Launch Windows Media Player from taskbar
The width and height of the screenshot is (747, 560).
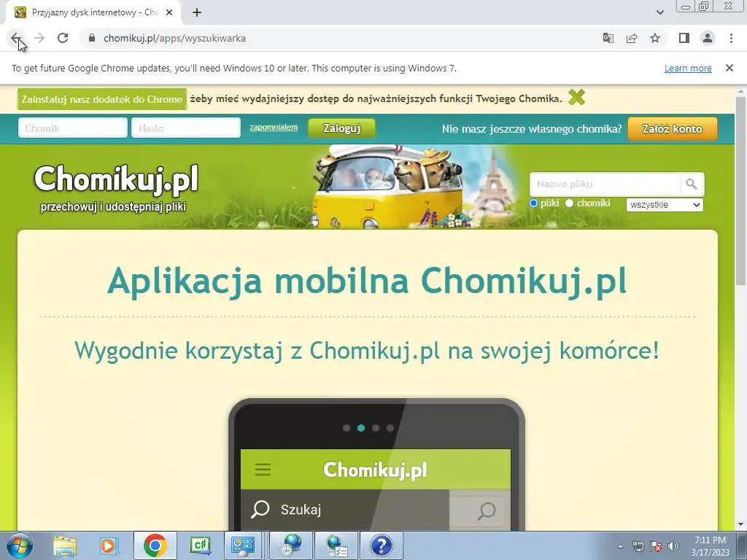(x=109, y=545)
